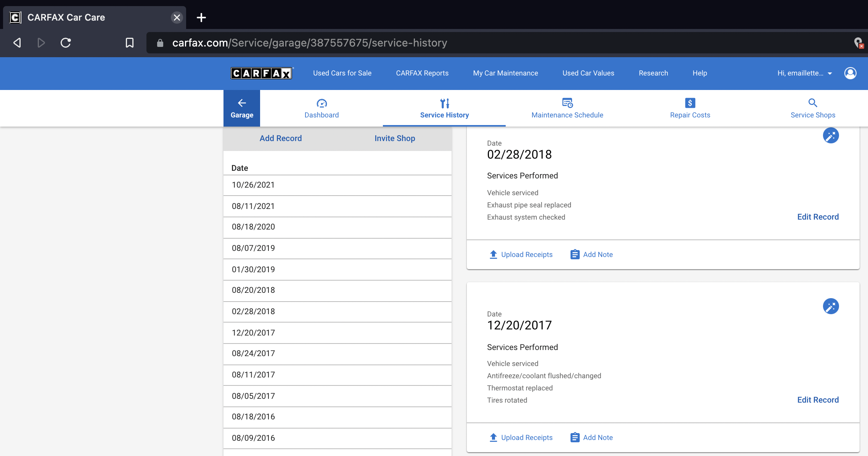Click upload arrow icon in 12/20/2017 card
Image resolution: width=868 pixels, height=456 pixels.
point(493,437)
